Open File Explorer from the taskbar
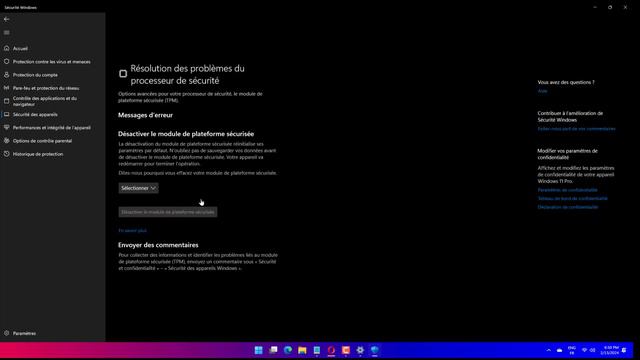This screenshot has width=640, height=360. click(302, 350)
